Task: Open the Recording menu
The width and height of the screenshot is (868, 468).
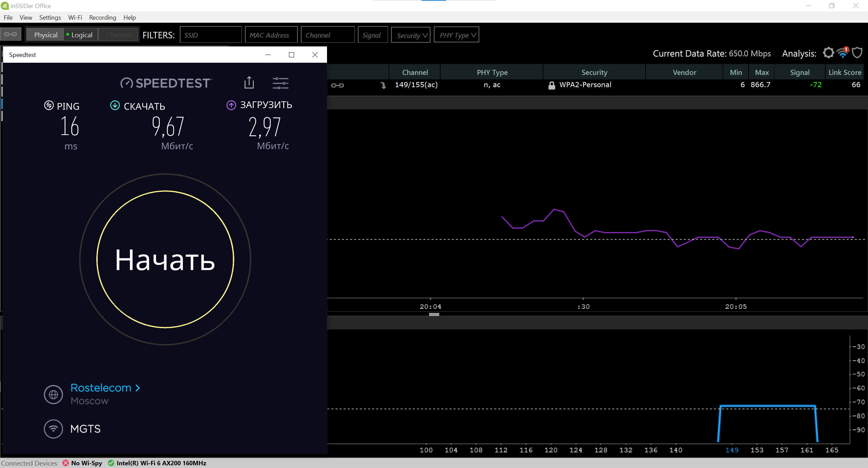Action: [x=102, y=17]
